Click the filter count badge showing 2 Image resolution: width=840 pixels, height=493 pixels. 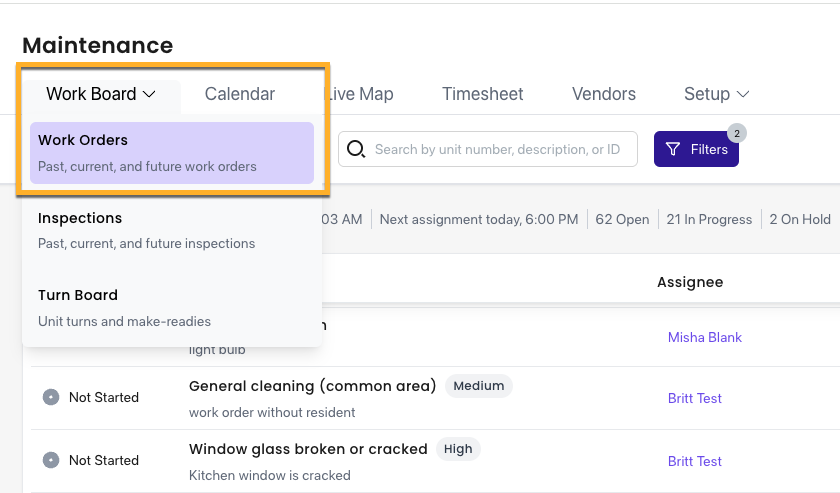tap(737, 133)
